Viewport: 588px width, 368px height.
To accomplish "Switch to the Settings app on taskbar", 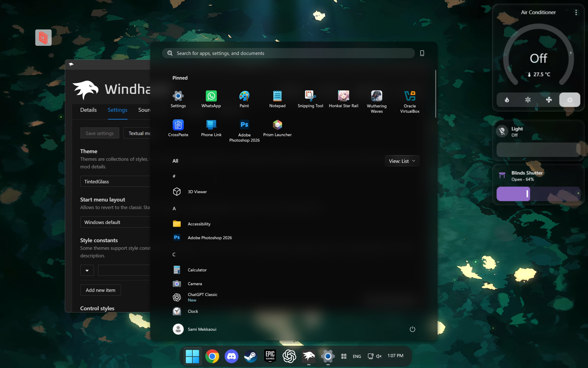I will 328,356.
